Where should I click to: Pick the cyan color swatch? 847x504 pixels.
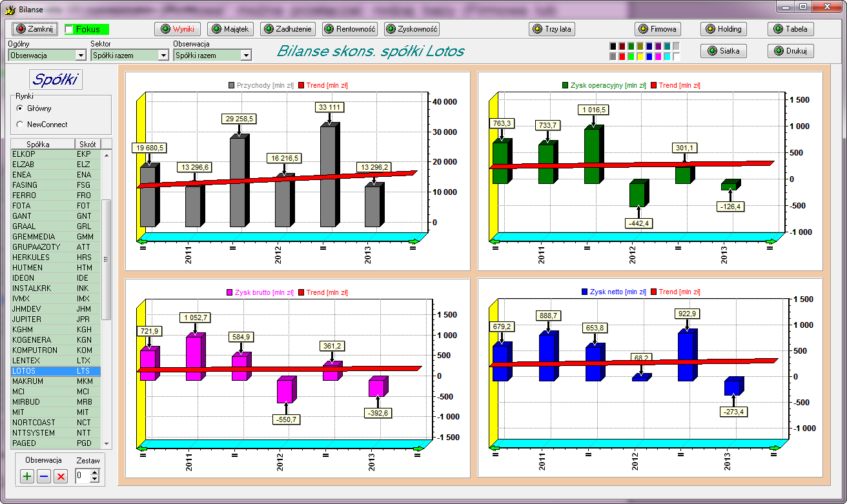pyautogui.click(x=667, y=56)
